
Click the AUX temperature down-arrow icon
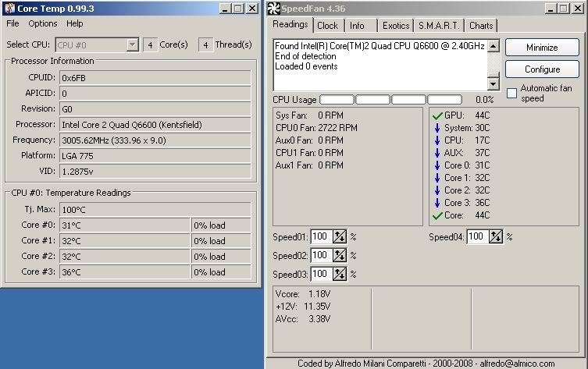tap(437, 153)
